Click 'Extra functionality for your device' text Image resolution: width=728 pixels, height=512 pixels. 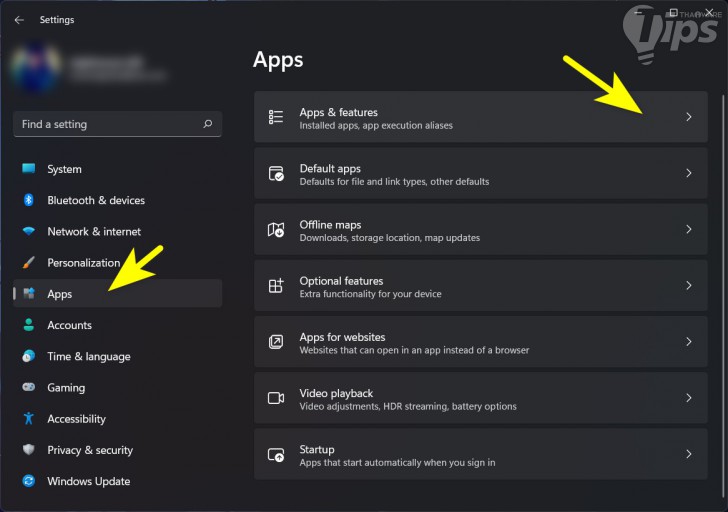[x=370, y=294]
